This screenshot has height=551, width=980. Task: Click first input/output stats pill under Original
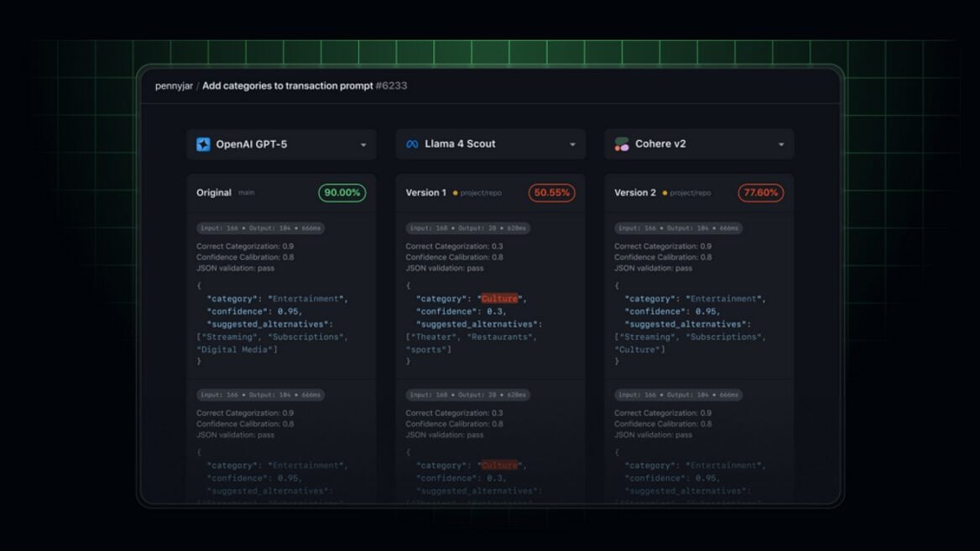tap(260, 228)
